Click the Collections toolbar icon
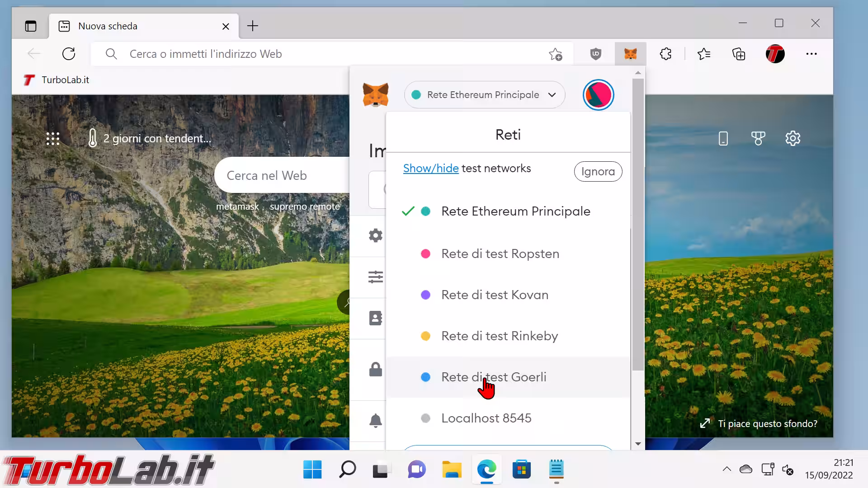 click(x=739, y=54)
